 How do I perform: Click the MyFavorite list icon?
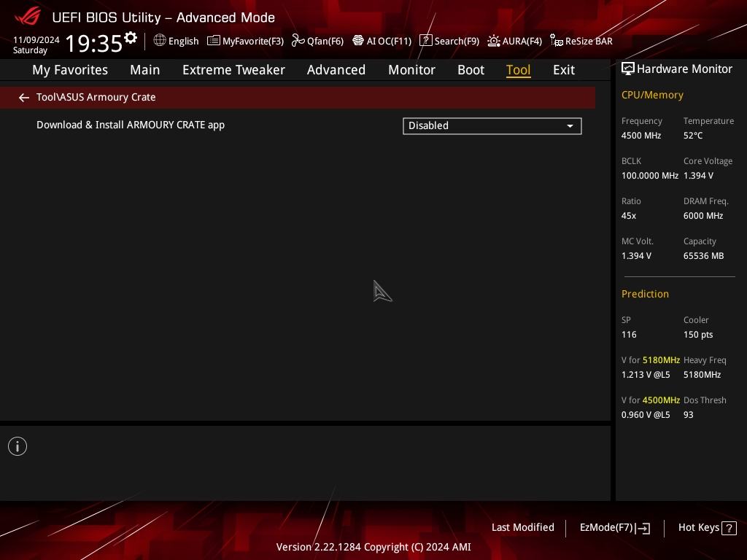(x=214, y=41)
